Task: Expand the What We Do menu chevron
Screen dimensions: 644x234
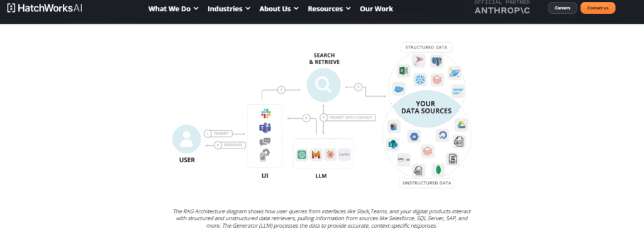Action: 196,9
